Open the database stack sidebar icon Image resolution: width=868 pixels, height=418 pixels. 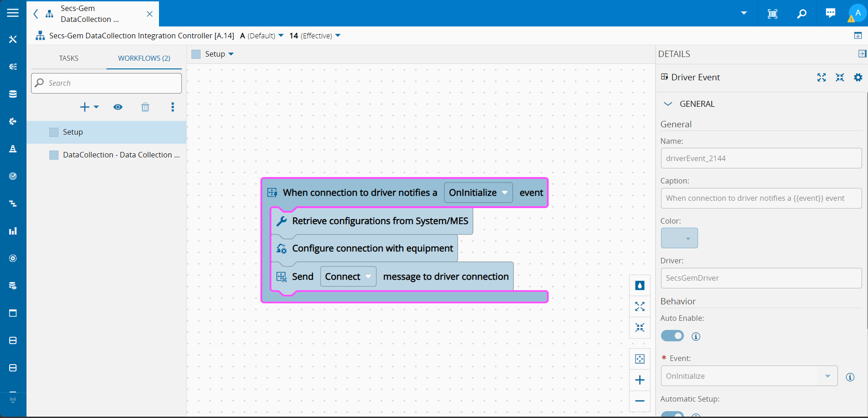tap(13, 94)
